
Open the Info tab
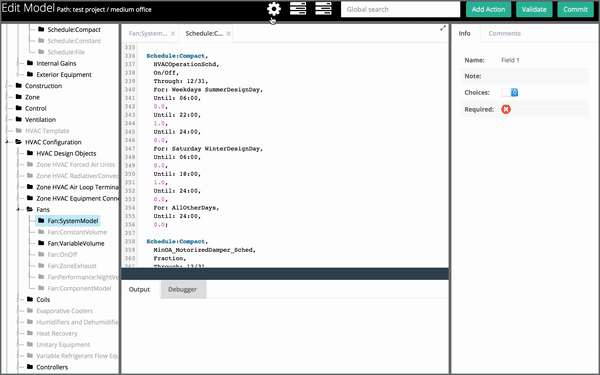(x=465, y=33)
